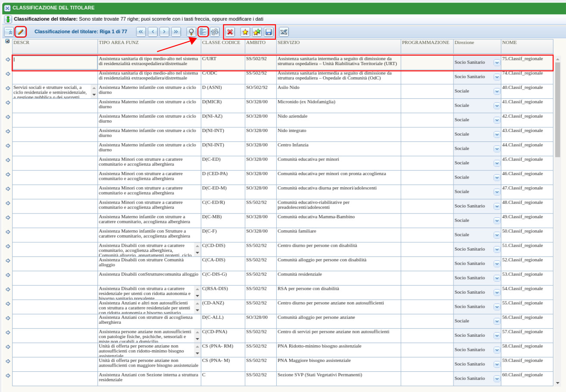Click the lightbulb search icon
This screenshot has width=566, height=392.
click(x=191, y=32)
